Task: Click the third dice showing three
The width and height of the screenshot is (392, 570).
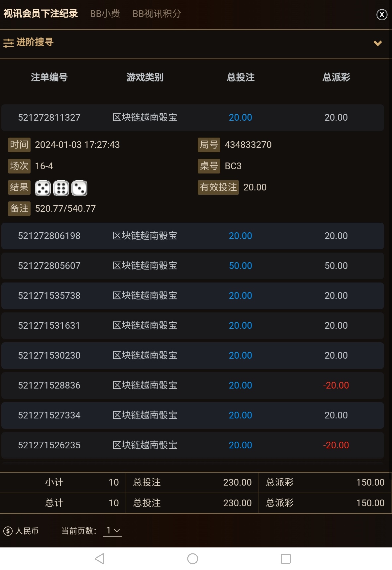Action: [79, 188]
